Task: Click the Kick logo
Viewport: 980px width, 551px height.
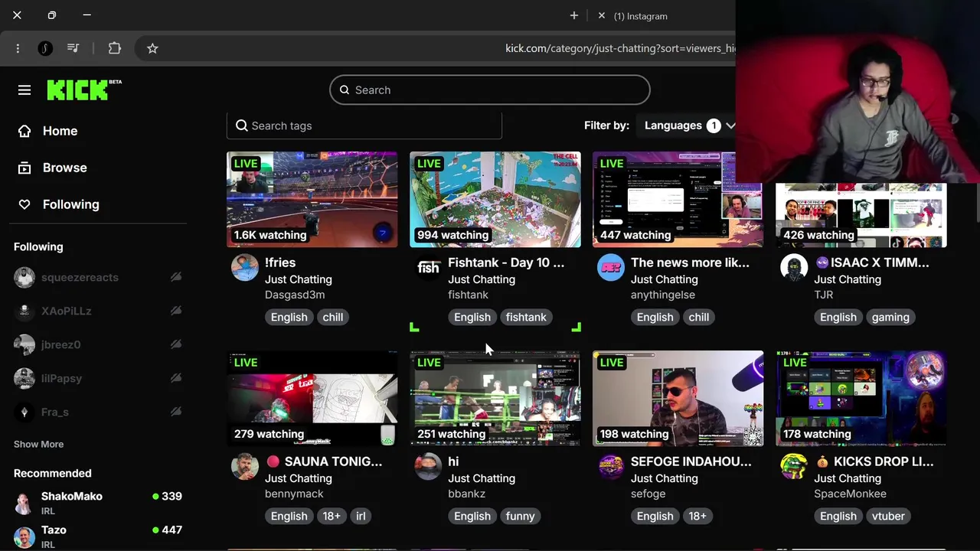Action: pyautogui.click(x=83, y=90)
